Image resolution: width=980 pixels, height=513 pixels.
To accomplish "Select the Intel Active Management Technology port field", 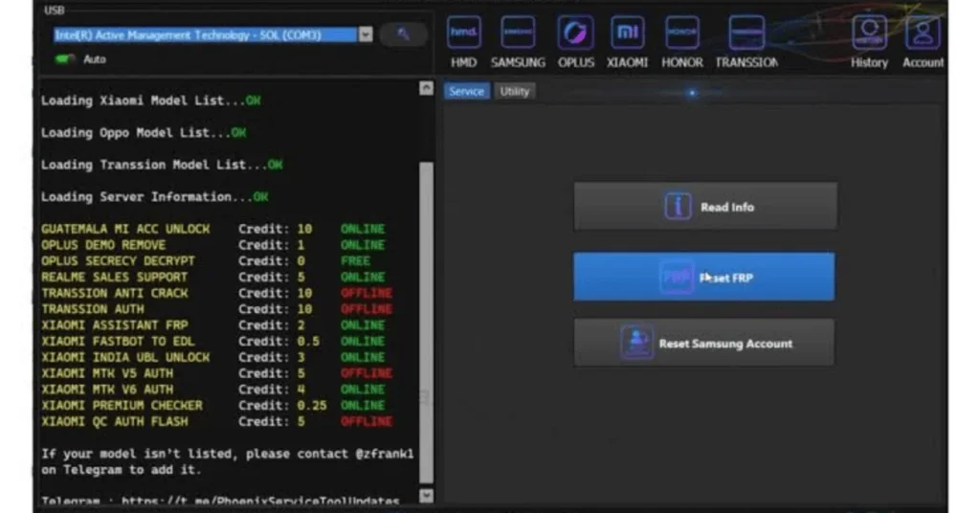I will [206, 34].
